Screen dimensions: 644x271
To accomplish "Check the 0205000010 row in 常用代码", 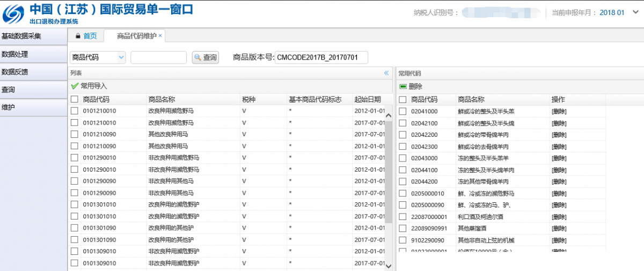I will click(x=402, y=193).
